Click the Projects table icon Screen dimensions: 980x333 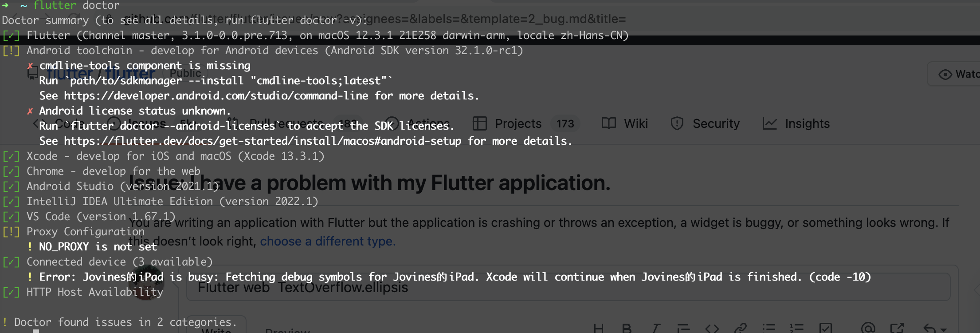[479, 123]
